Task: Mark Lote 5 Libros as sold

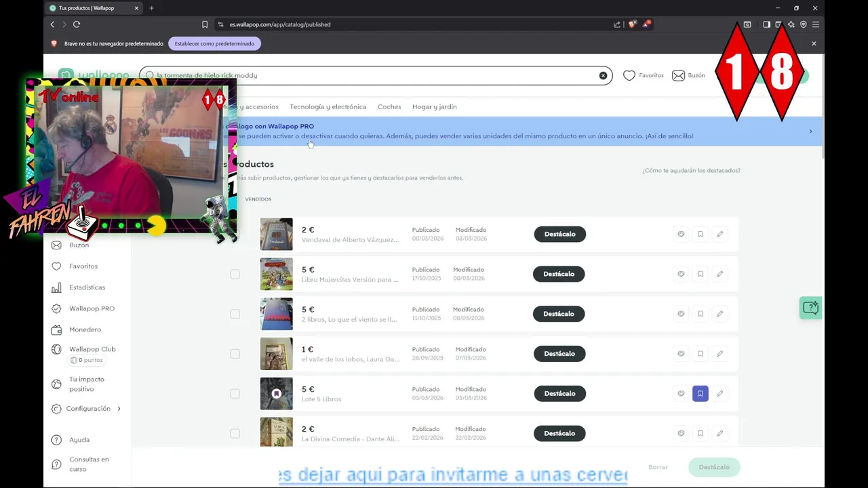Action: coord(681,393)
